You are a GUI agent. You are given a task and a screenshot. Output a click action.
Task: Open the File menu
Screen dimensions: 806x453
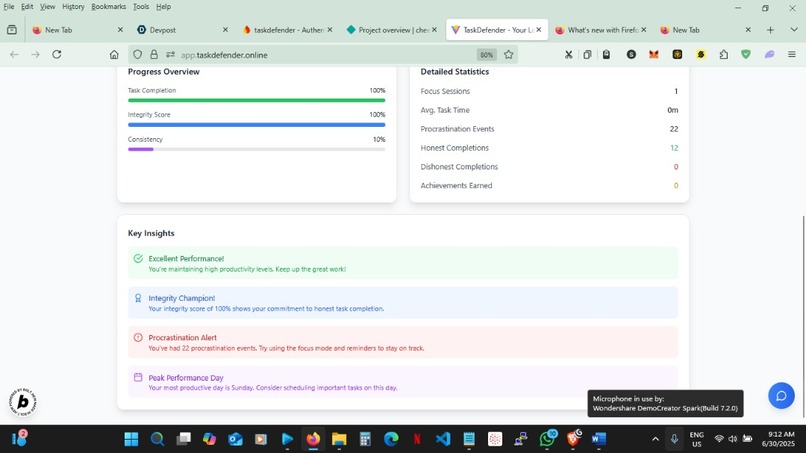point(9,7)
